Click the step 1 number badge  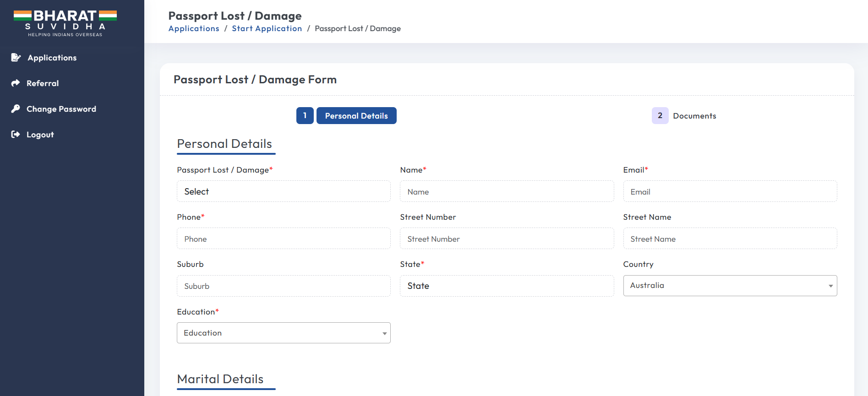click(x=305, y=116)
